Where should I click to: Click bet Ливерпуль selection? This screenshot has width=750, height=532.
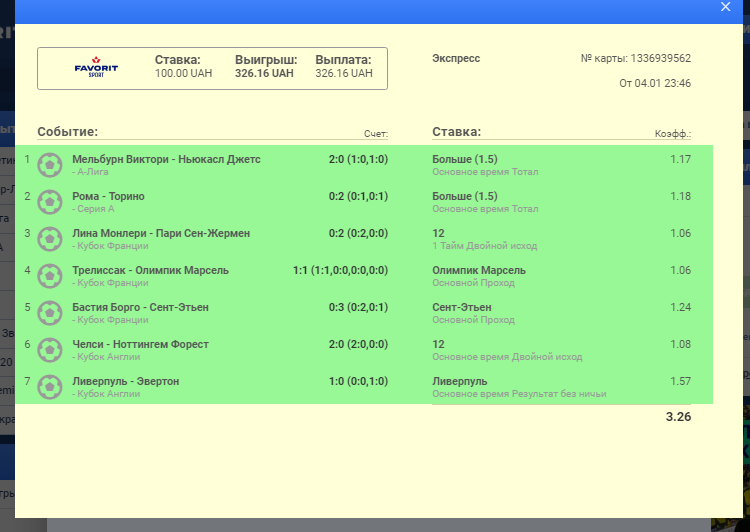460,381
